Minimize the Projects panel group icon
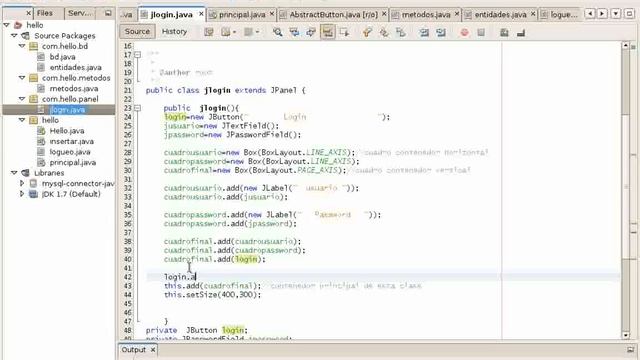The image size is (640, 360). (x=108, y=13)
